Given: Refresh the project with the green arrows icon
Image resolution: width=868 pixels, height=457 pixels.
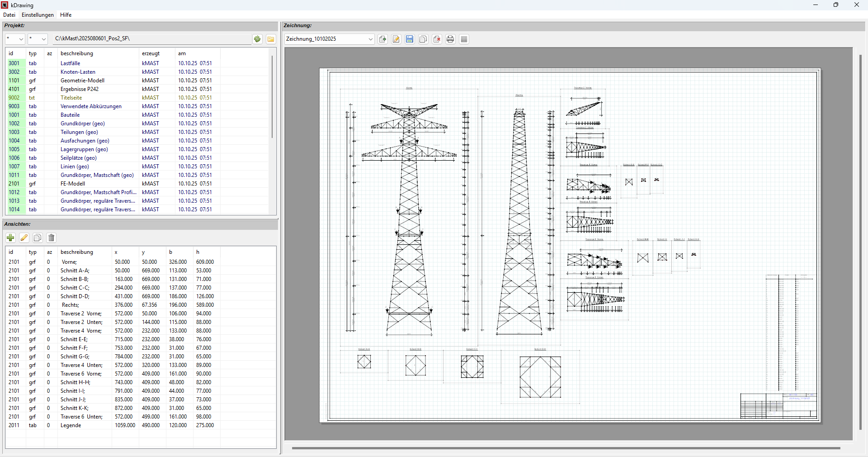Looking at the screenshot, I should point(257,39).
